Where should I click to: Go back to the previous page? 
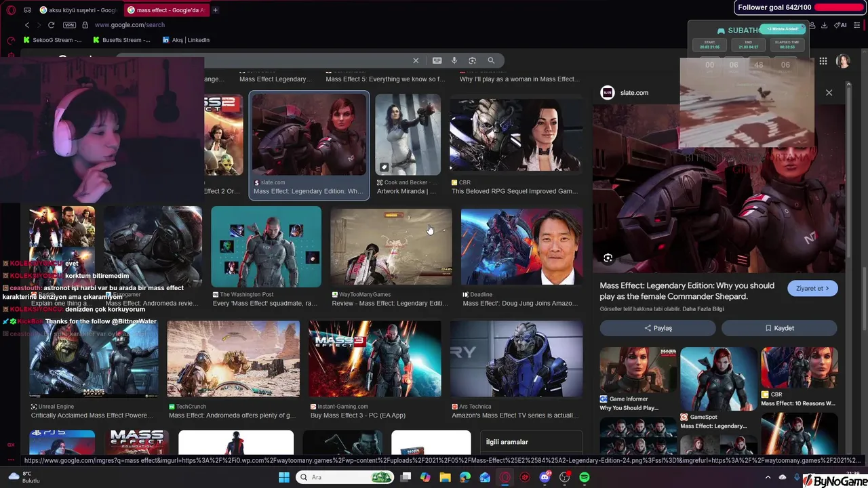tap(27, 25)
